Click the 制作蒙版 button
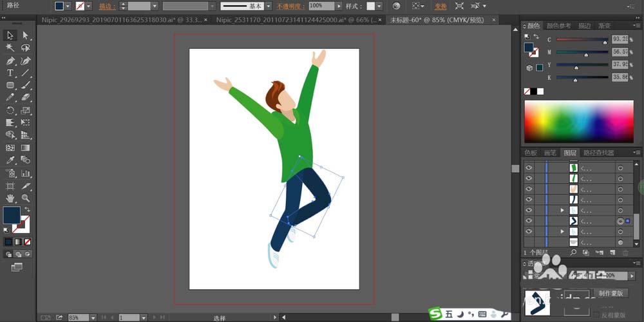644x322 pixels. coord(611,293)
